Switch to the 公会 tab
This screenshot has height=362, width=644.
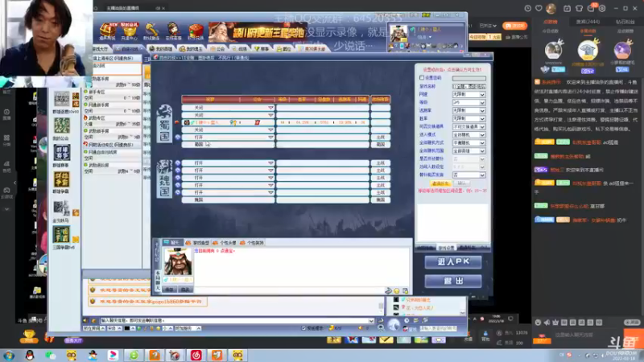tap(217, 49)
